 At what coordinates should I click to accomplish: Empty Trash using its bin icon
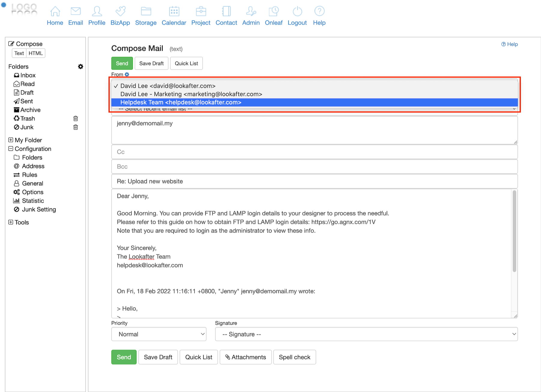[76, 118]
